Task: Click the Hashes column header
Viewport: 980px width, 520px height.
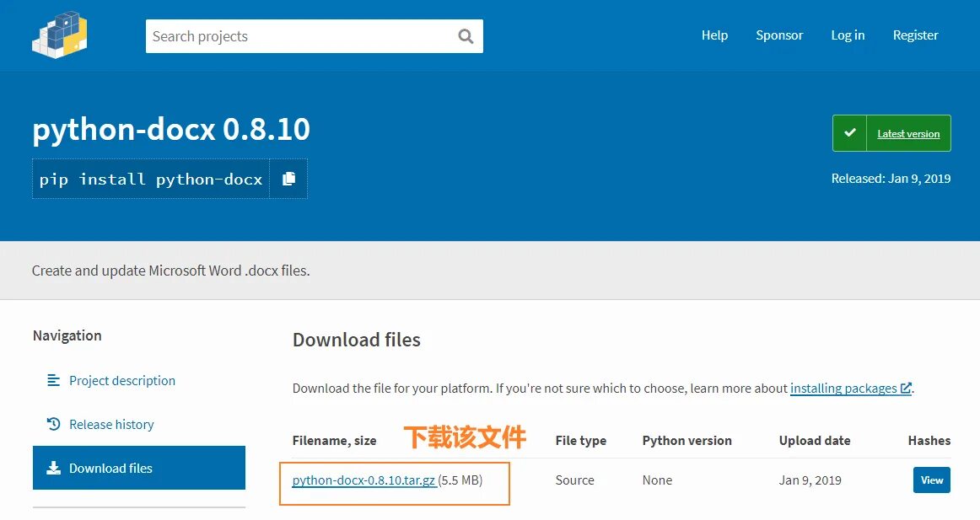Action: (x=929, y=440)
